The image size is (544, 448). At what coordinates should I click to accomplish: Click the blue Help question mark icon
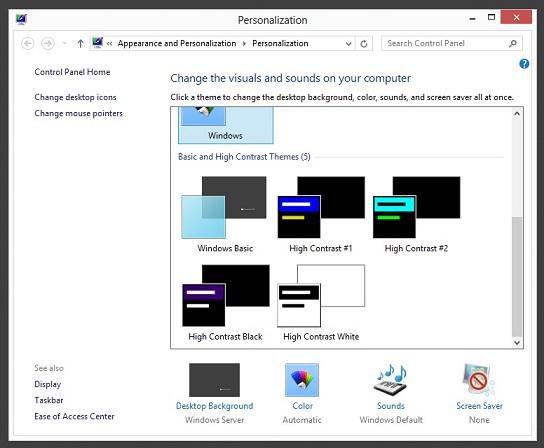click(x=524, y=64)
